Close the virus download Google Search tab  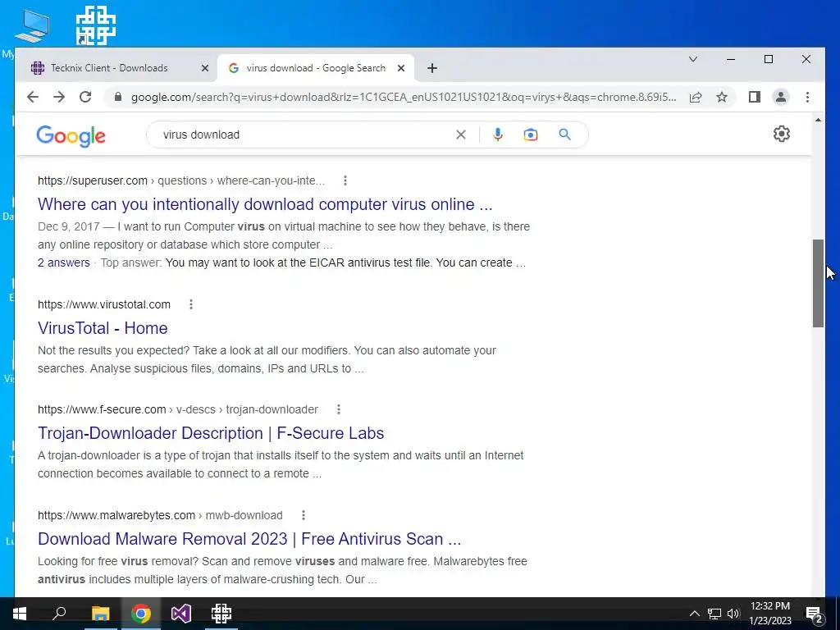coord(400,68)
